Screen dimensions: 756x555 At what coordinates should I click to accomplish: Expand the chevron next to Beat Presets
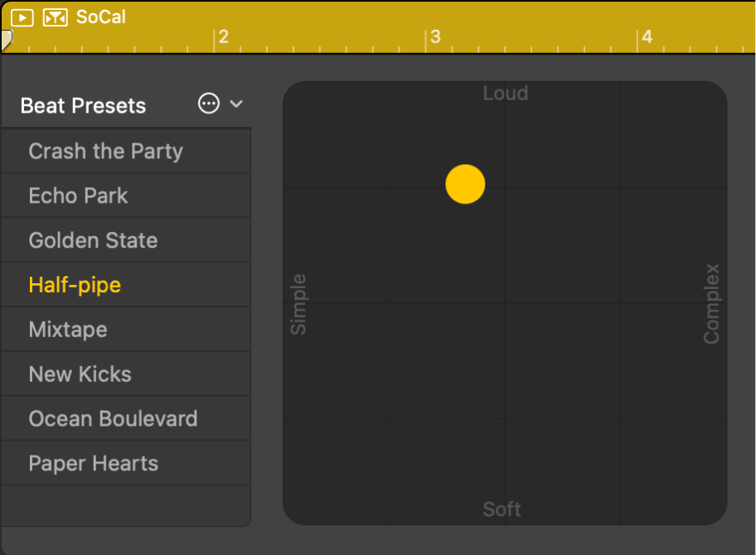click(x=237, y=104)
